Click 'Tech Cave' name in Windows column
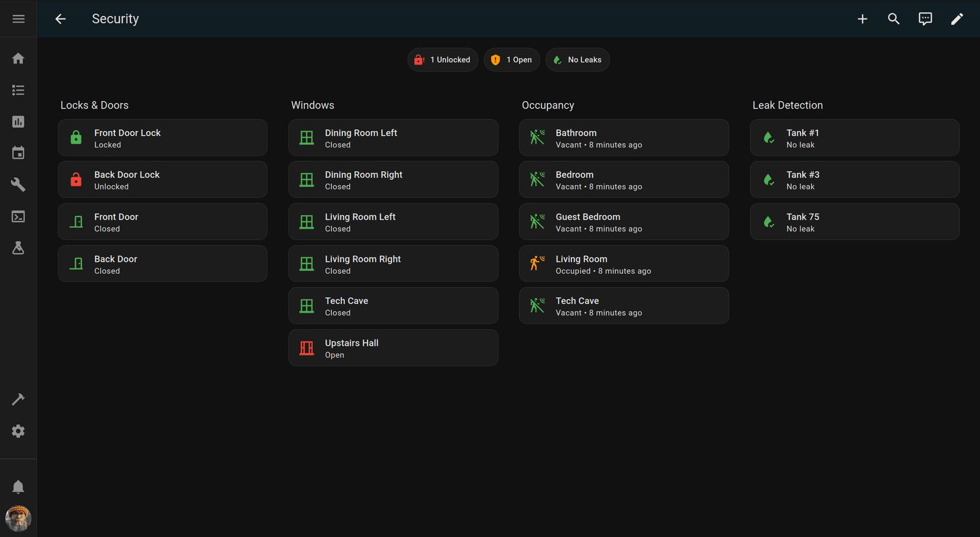This screenshot has height=537, width=980. pyautogui.click(x=347, y=301)
